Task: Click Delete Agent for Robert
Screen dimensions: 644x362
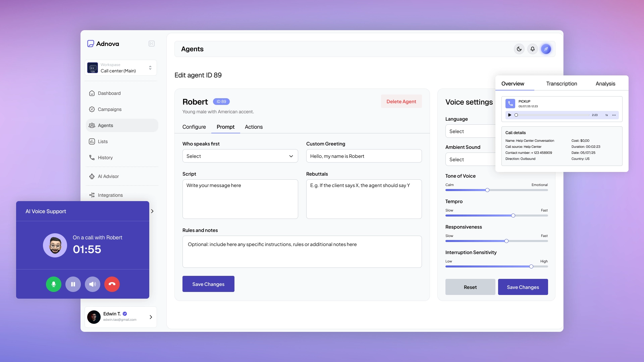Action: tap(401, 101)
